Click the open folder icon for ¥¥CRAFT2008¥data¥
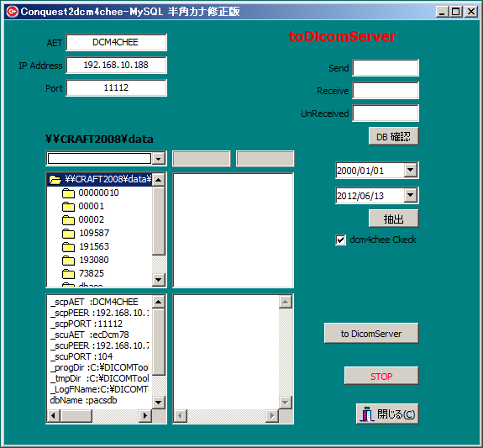 coord(55,179)
